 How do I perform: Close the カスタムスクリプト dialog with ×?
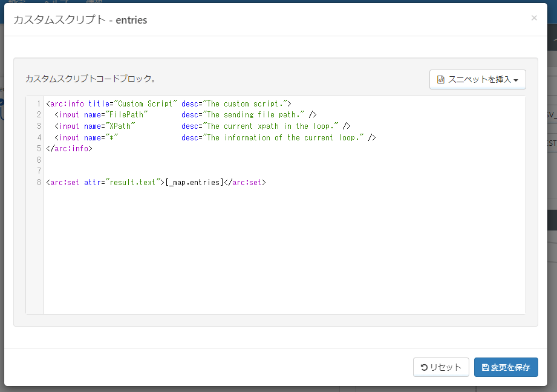coord(534,18)
